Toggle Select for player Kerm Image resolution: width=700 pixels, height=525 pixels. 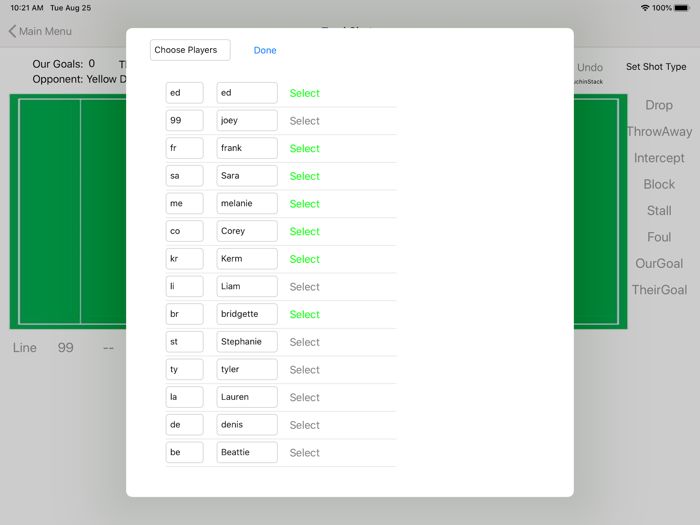pos(304,259)
